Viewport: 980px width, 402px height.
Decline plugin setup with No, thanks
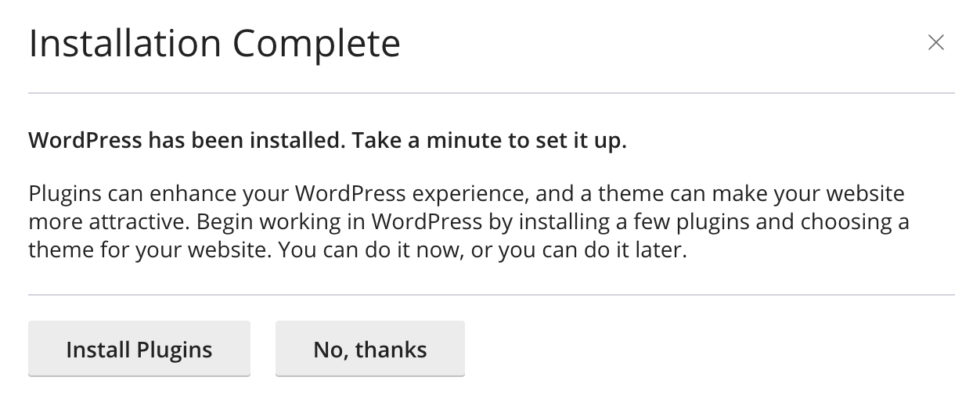point(369,349)
